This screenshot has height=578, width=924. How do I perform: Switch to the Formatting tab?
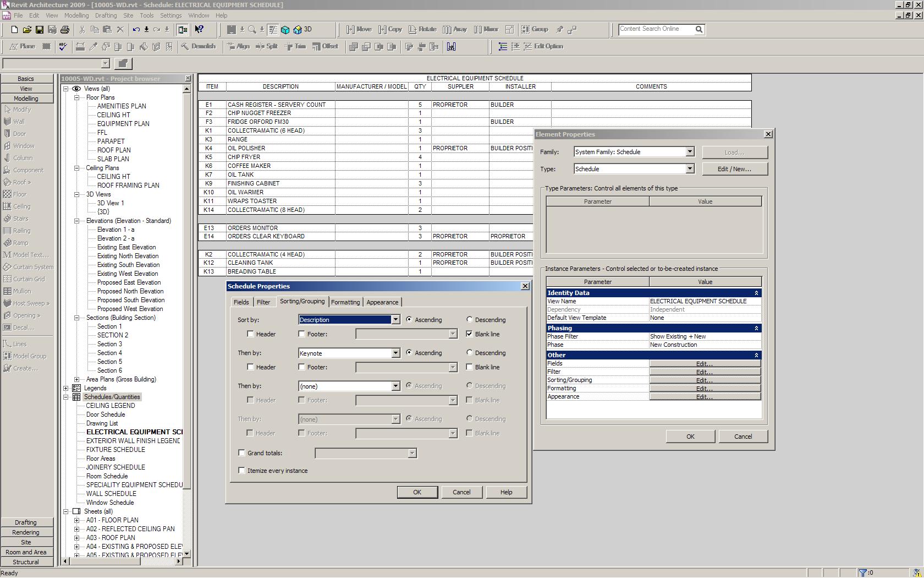click(x=345, y=302)
